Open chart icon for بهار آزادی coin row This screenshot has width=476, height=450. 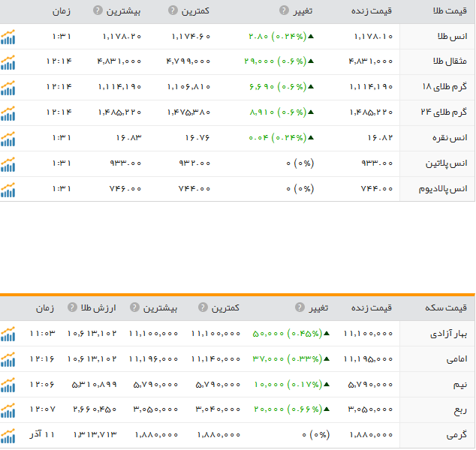click(x=8, y=334)
